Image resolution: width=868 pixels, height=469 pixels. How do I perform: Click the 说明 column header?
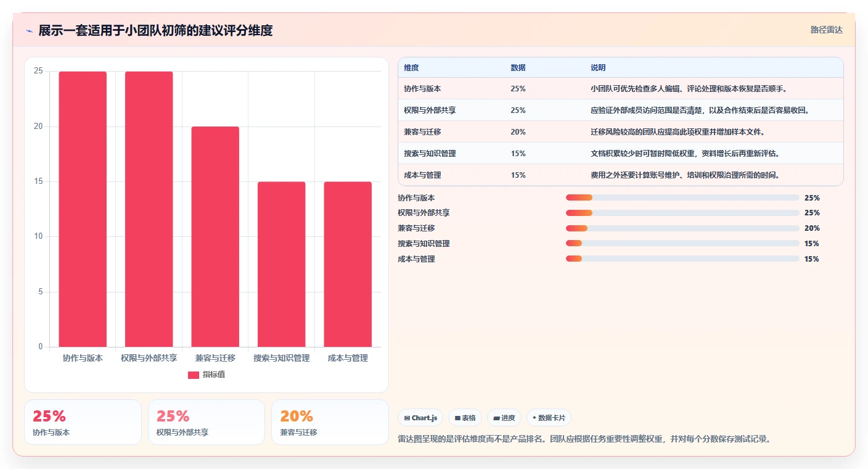[598, 68]
